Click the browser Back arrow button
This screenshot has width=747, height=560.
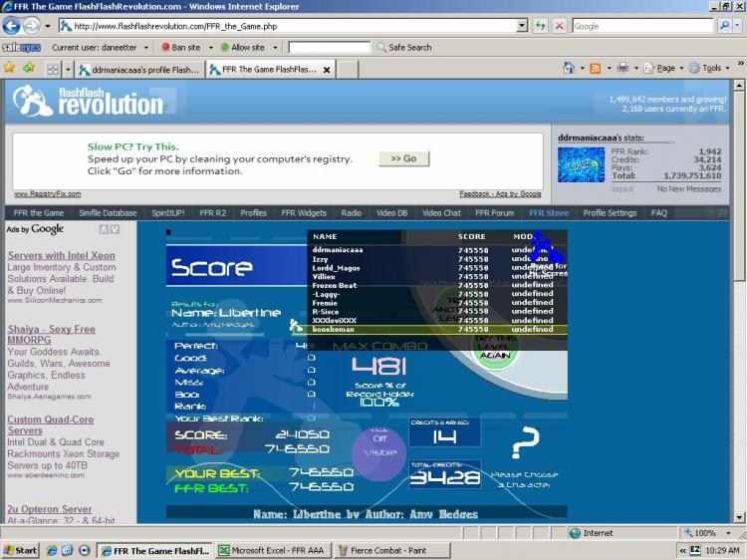pyautogui.click(x=11, y=26)
